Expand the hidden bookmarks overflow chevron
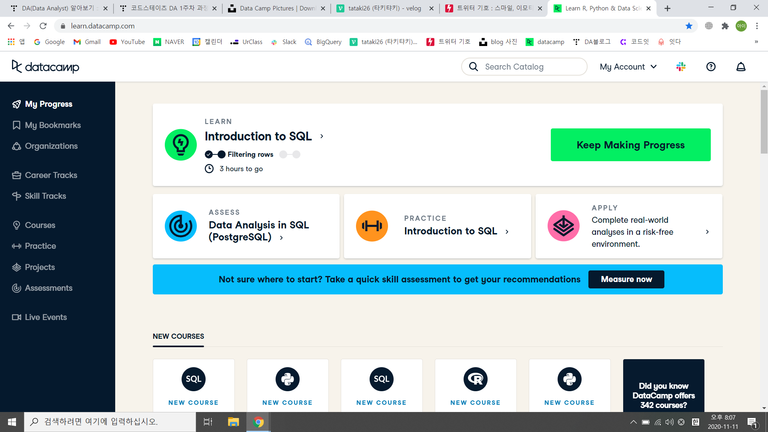The image size is (768, 432). pyautogui.click(x=756, y=42)
